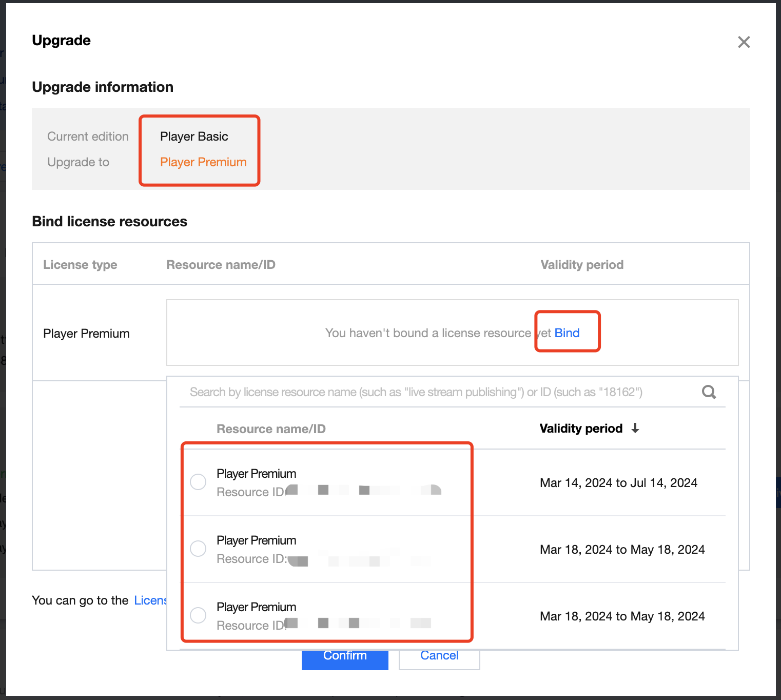The height and width of the screenshot is (700, 781).
Task: Click the Bind link
Action: click(x=567, y=333)
